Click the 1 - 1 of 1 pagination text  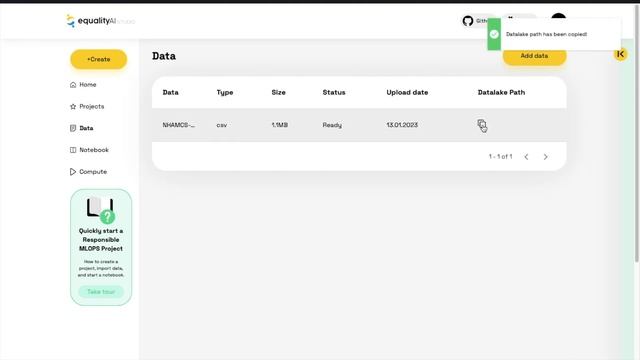click(x=500, y=157)
